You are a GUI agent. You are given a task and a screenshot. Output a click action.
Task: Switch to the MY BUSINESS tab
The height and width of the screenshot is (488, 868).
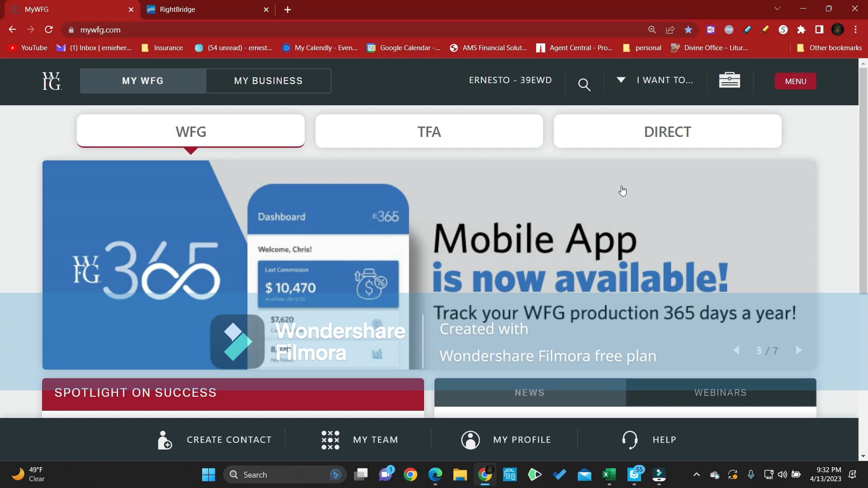point(268,80)
